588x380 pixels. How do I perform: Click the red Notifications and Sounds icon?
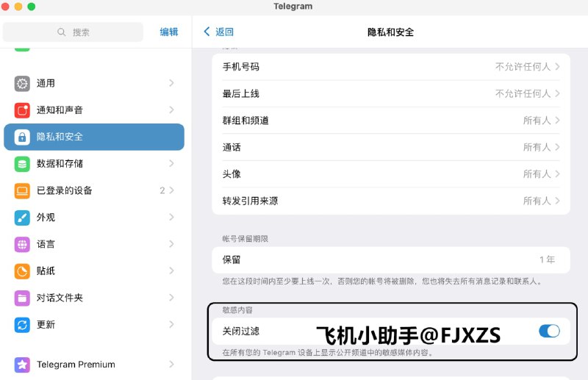pos(22,110)
